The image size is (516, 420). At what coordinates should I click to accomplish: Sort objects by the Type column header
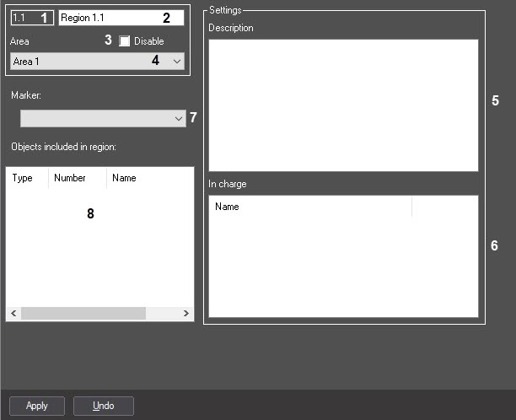click(x=23, y=178)
